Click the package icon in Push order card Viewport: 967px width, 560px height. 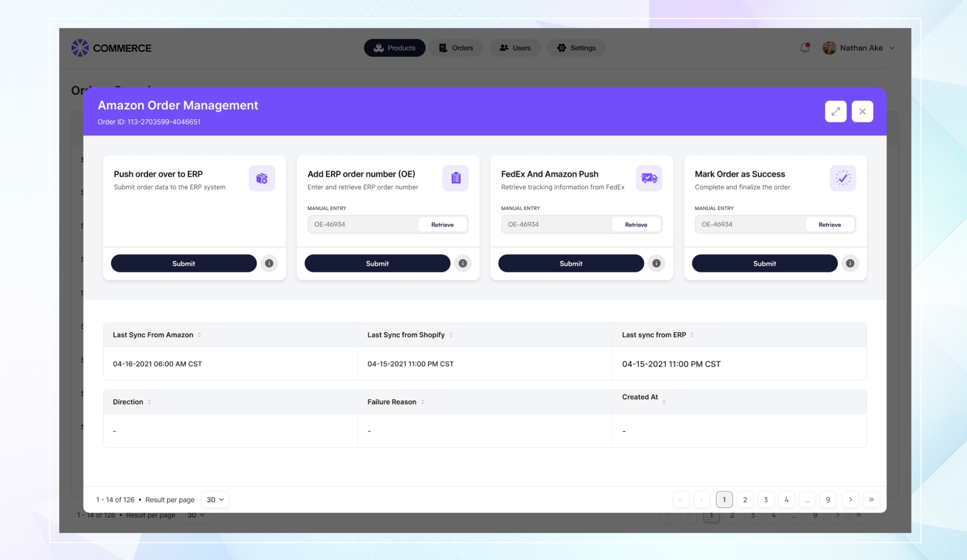tap(262, 178)
